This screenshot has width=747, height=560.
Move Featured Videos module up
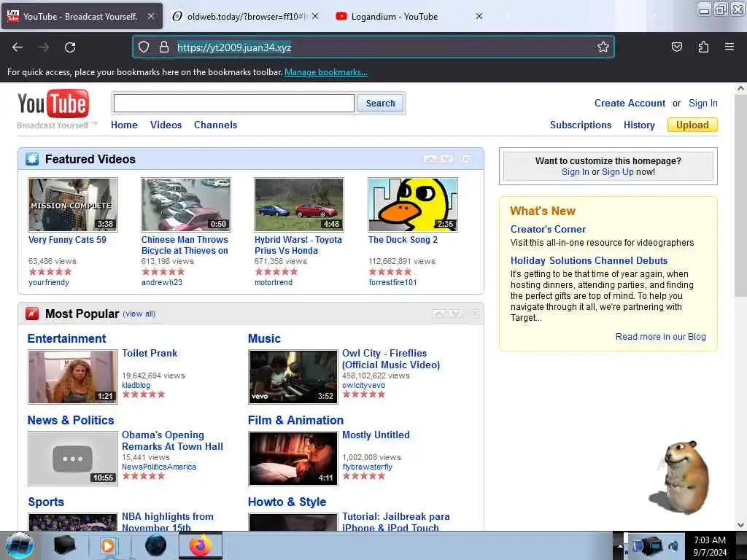pyautogui.click(x=430, y=159)
